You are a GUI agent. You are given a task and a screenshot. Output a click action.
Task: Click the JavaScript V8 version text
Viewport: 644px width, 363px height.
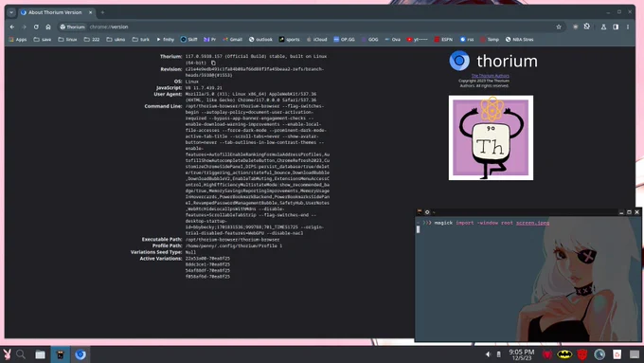click(204, 88)
